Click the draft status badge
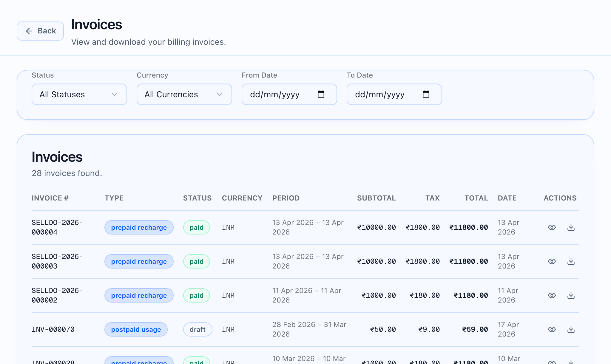The width and height of the screenshot is (611, 364). point(198,329)
